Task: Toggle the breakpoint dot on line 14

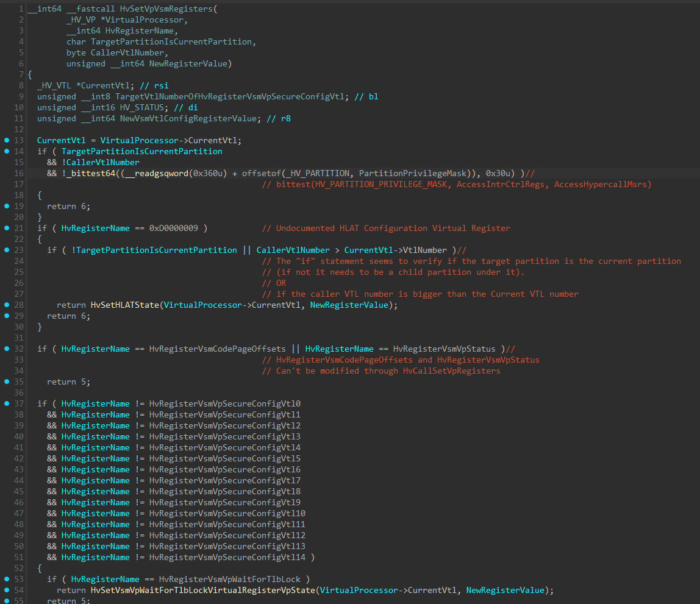Action: point(7,151)
